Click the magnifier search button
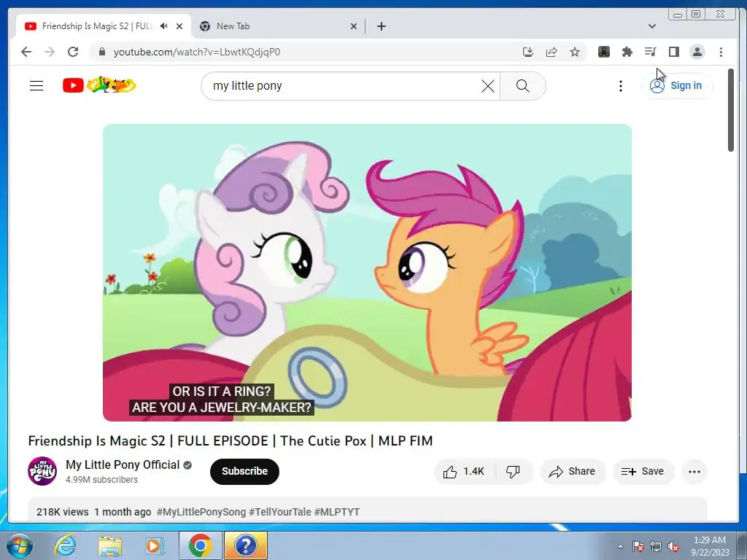This screenshot has height=560, width=747. click(522, 86)
